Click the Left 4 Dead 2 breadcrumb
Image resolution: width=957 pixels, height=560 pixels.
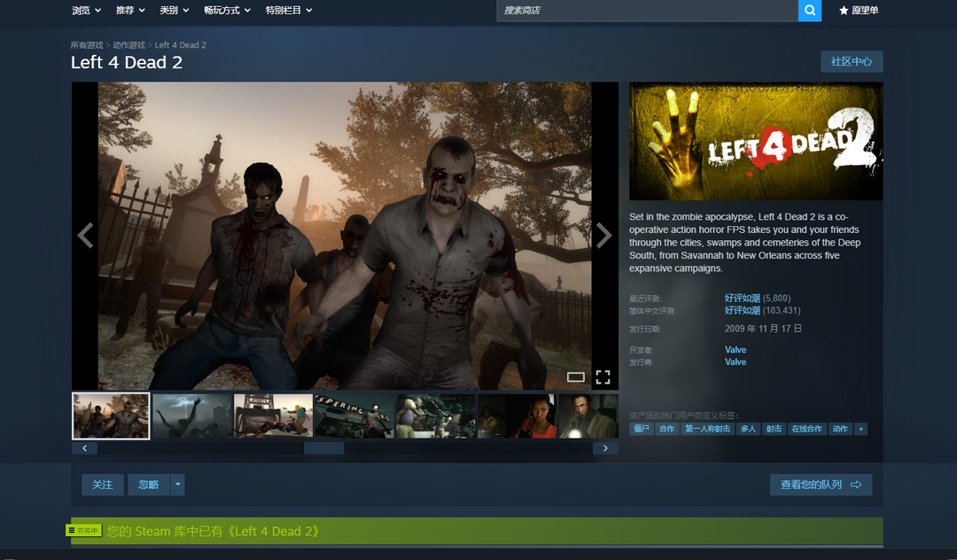181,45
